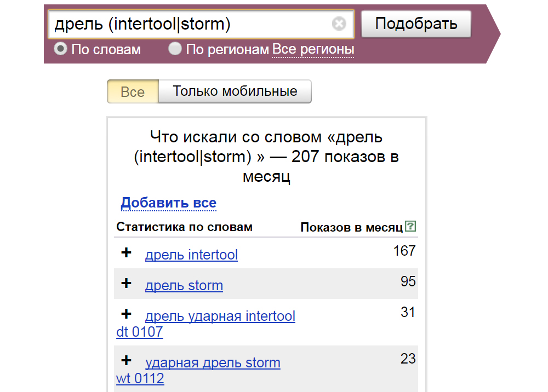Image resolution: width=548 pixels, height=392 pixels.
Task: Open the 'дрель storm' keyword link
Action: [x=184, y=286]
